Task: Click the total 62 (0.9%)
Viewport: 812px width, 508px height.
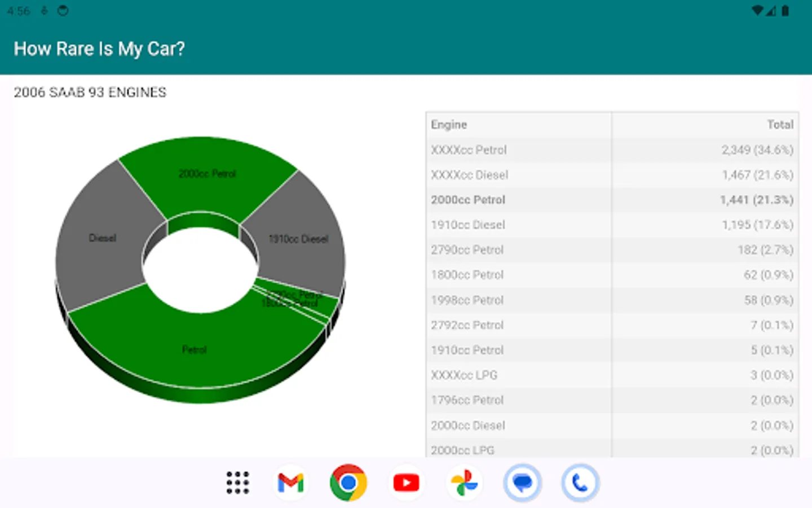Action: click(x=769, y=275)
